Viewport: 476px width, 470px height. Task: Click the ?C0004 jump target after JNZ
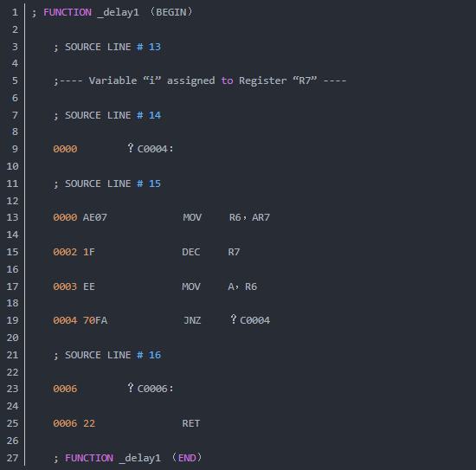(250, 319)
